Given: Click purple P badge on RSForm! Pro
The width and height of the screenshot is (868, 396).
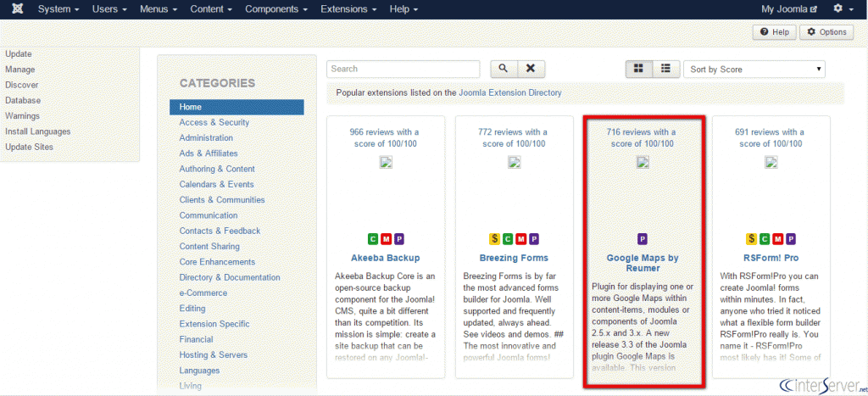Looking at the screenshot, I should [792, 239].
